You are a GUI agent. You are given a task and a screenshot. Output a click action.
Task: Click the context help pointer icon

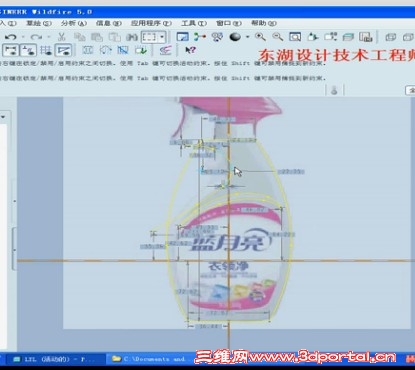click(190, 50)
